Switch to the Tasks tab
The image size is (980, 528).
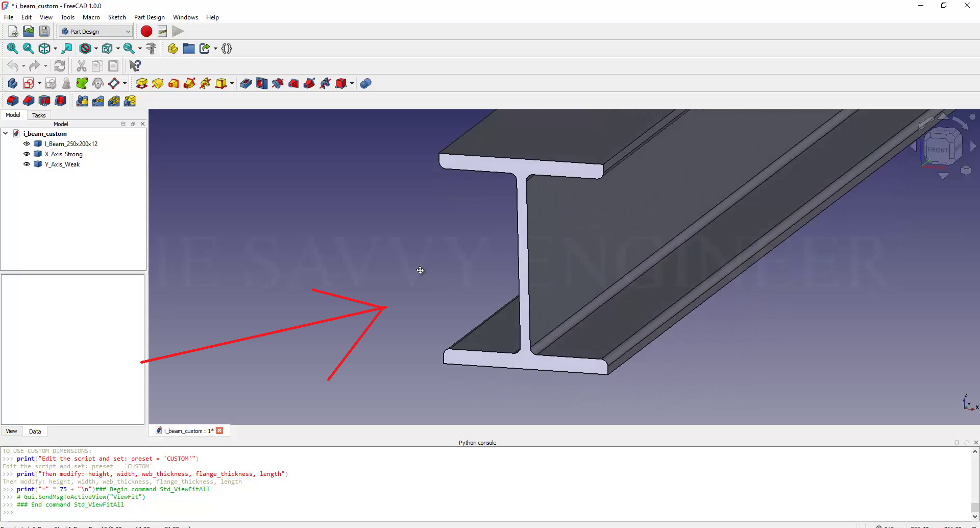(x=39, y=115)
